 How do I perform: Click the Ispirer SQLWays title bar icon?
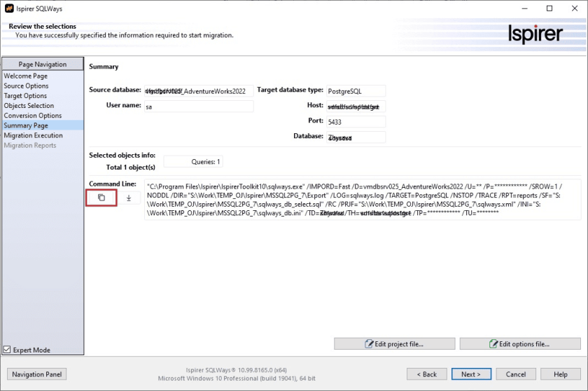point(8,8)
